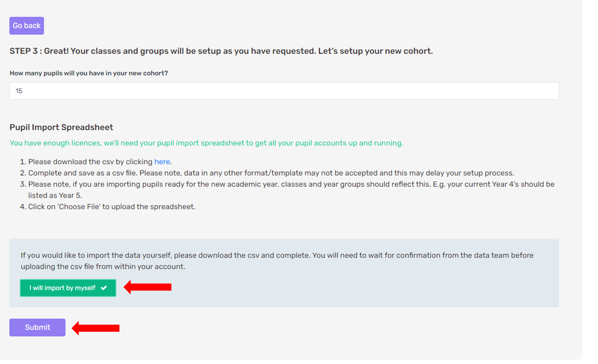Submit the new cohort setup form
Screen dimensions: 598x364
tap(37, 327)
